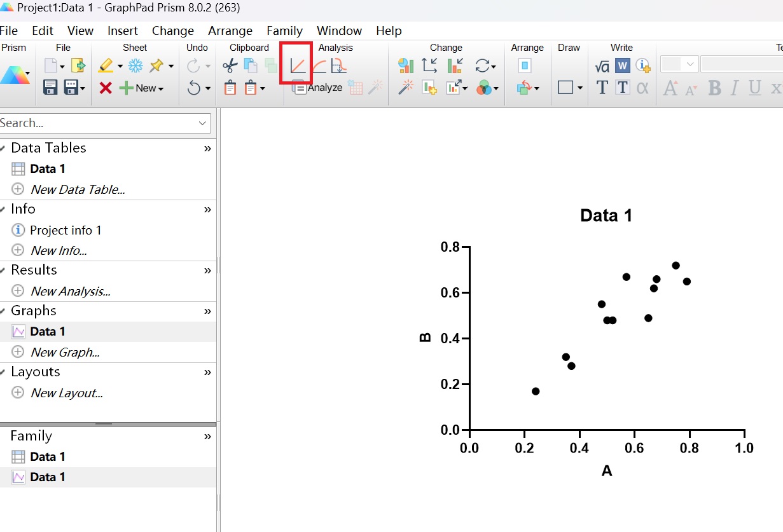Screen dimensions: 783x532
Task: Click the save floppy disk icon
Action: [x=50, y=88]
